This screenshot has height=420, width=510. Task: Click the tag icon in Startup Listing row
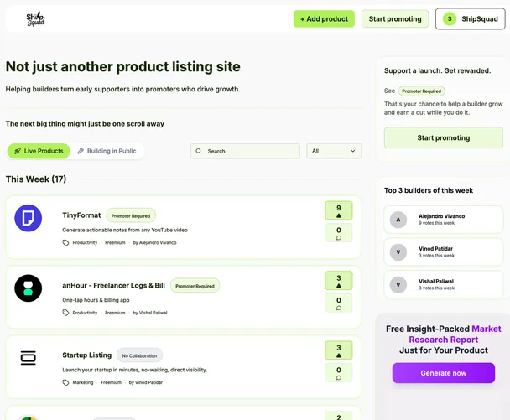(65, 382)
